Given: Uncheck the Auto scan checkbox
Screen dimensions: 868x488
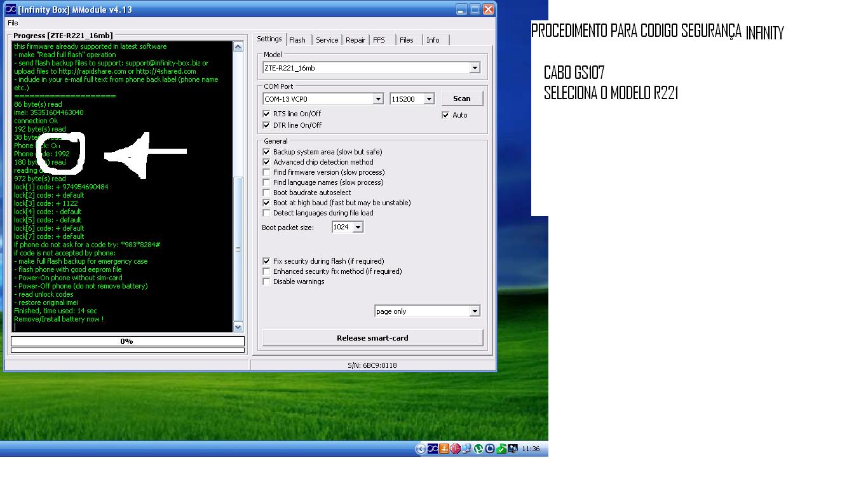Looking at the screenshot, I should 445,115.
